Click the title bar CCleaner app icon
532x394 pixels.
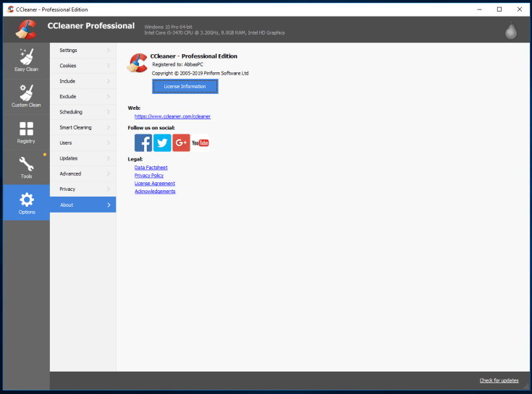click(10, 9)
